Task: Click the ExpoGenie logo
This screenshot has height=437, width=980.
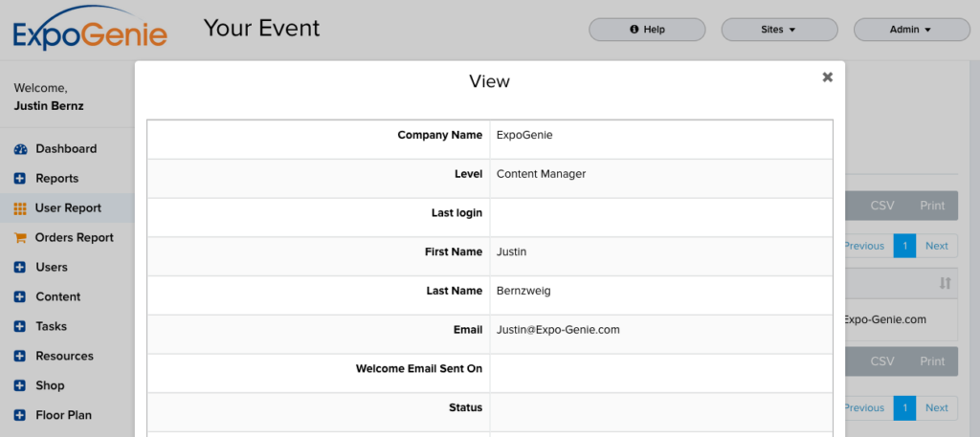Action: click(x=90, y=32)
